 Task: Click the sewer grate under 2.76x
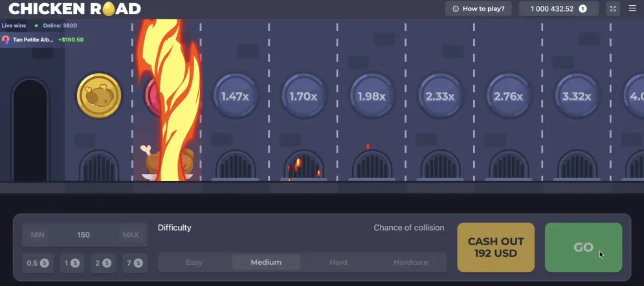coord(509,165)
